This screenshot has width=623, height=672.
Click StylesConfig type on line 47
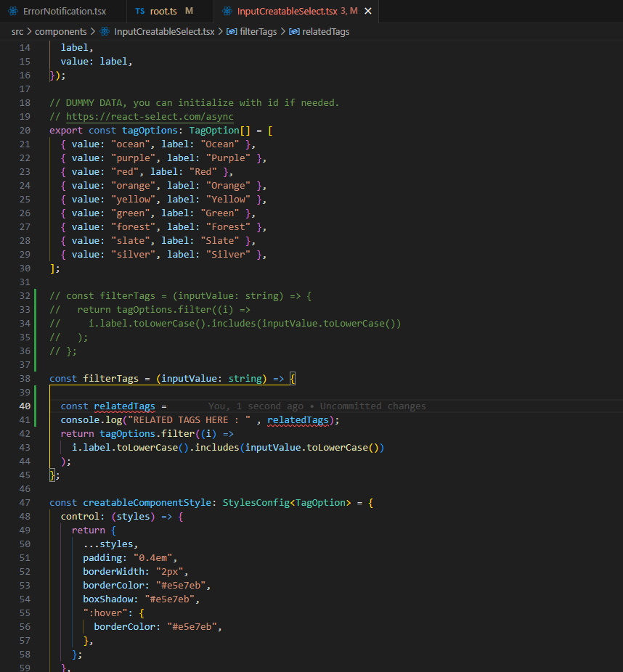(x=256, y=503)
